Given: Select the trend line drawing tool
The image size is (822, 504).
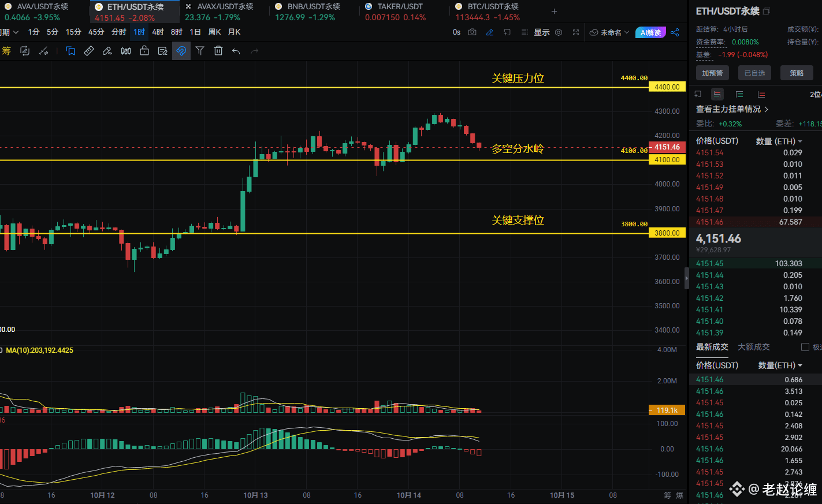Looking at the screenshot, I should coord(43,51).
